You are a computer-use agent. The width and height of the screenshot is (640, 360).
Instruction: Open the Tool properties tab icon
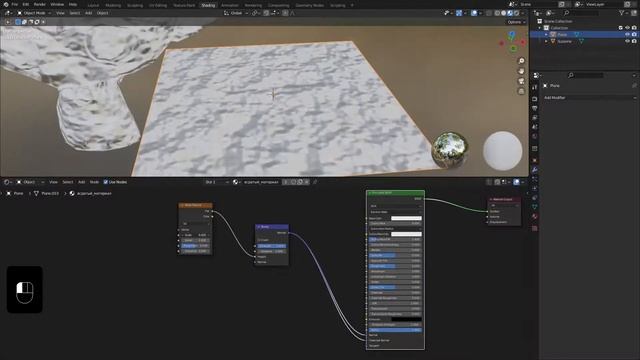coord(535,87)
